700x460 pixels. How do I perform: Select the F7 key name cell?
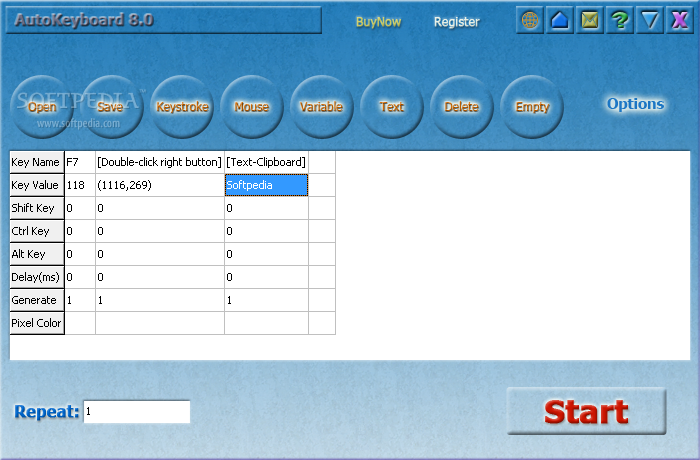[80, 162]
